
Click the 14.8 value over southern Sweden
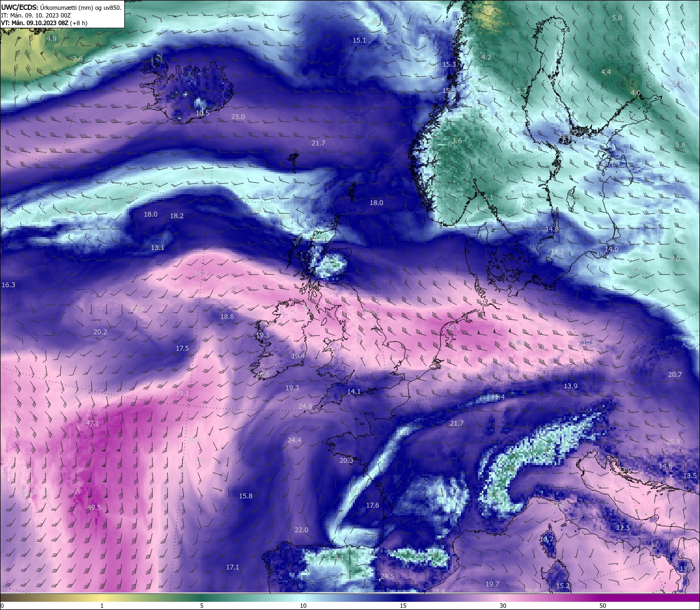point(552,229)
